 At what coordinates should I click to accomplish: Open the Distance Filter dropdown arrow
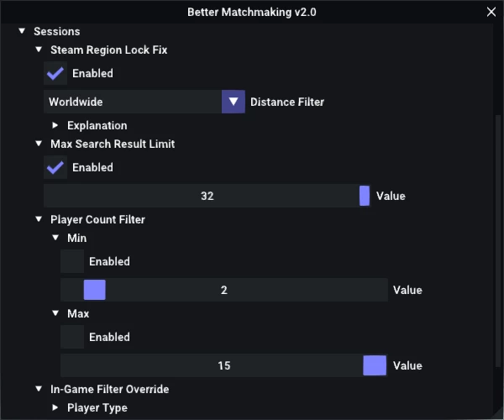234,102
